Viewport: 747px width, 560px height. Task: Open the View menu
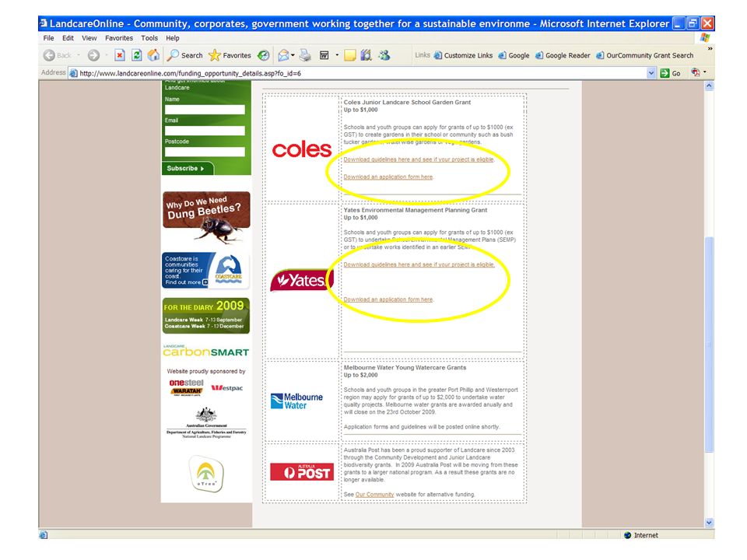point(89,38)
